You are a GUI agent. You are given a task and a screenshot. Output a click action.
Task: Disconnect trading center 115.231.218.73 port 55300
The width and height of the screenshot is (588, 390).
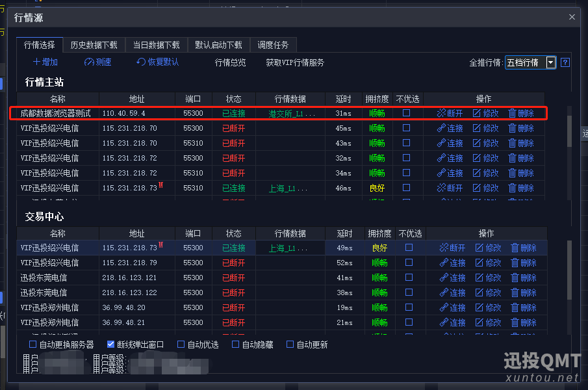(452, 248)
